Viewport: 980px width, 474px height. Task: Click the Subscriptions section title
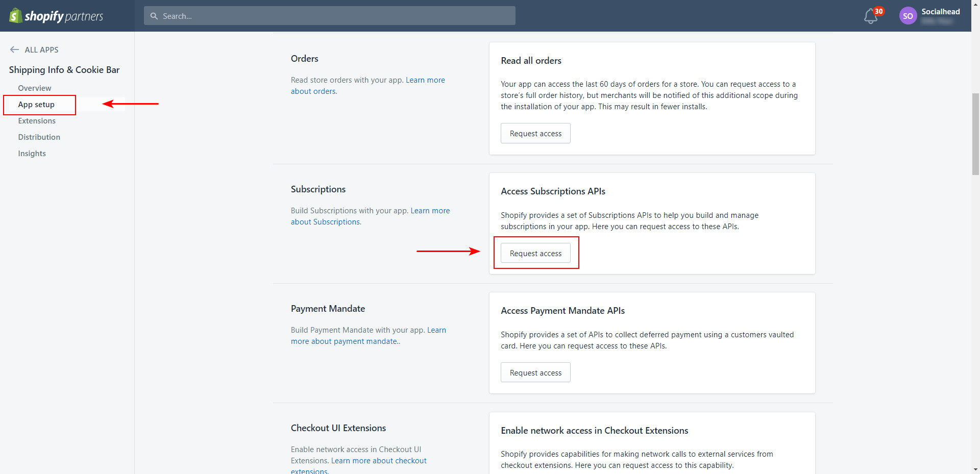318,189
